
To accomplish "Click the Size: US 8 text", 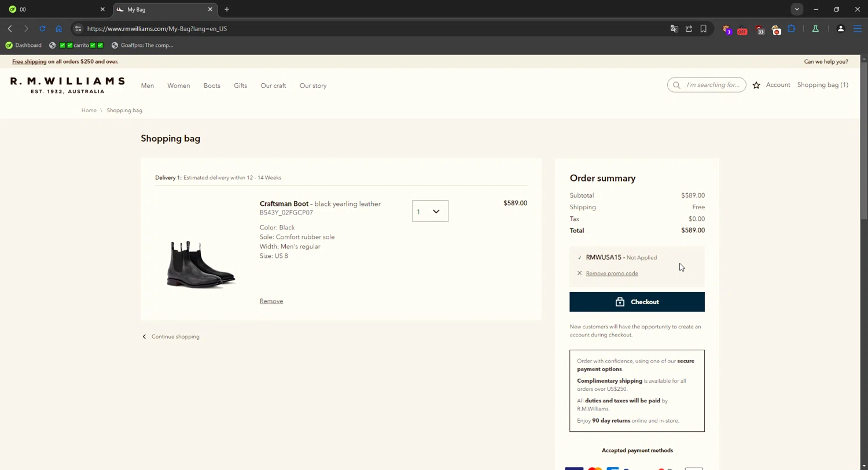I will tap(274, 256).
